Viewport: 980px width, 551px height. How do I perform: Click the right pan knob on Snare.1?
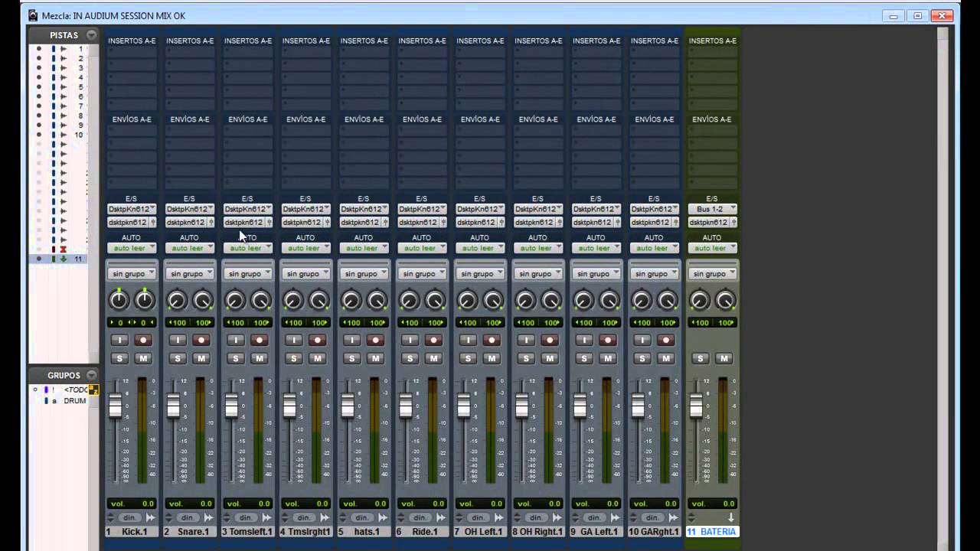click(x=203, y=300)
